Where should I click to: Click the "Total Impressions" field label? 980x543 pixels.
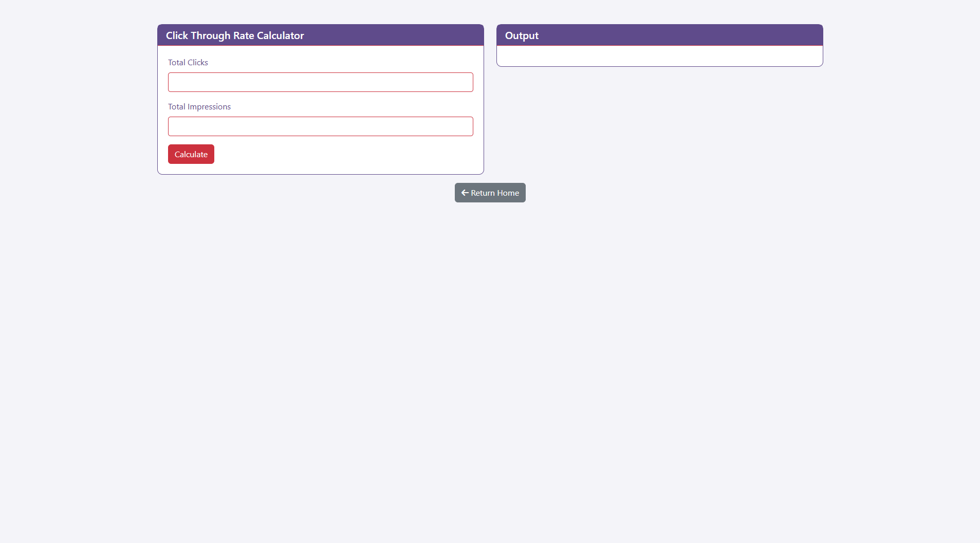199,107
